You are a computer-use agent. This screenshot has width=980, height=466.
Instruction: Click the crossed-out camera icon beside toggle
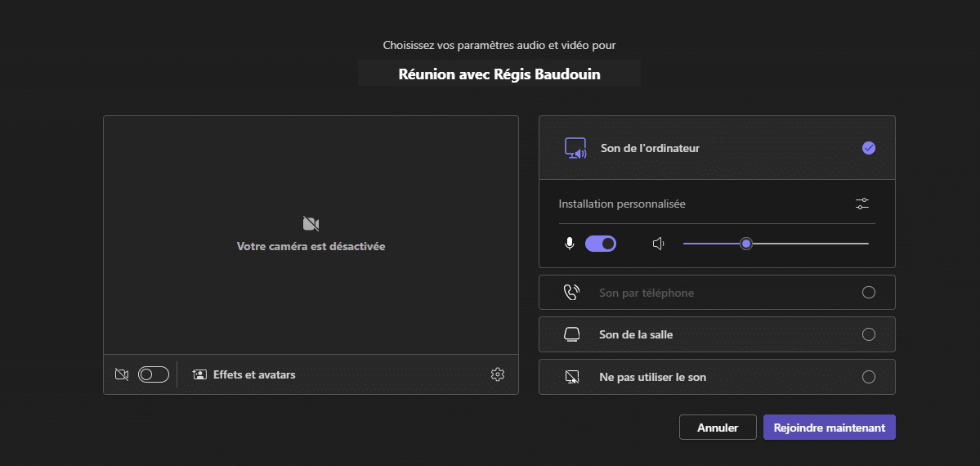coord(122,374)
